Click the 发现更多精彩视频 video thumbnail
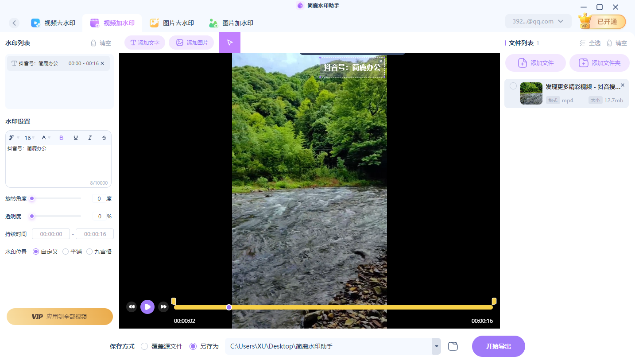The width and height of the screenshot is (635, 364). pyautogui.click(x=531, y=93)
